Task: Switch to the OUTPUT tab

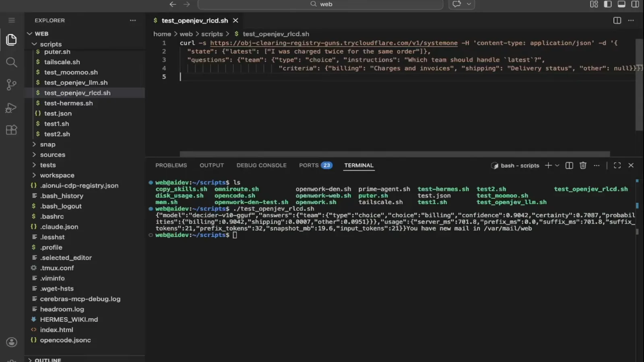Action: tap(212, 165)
